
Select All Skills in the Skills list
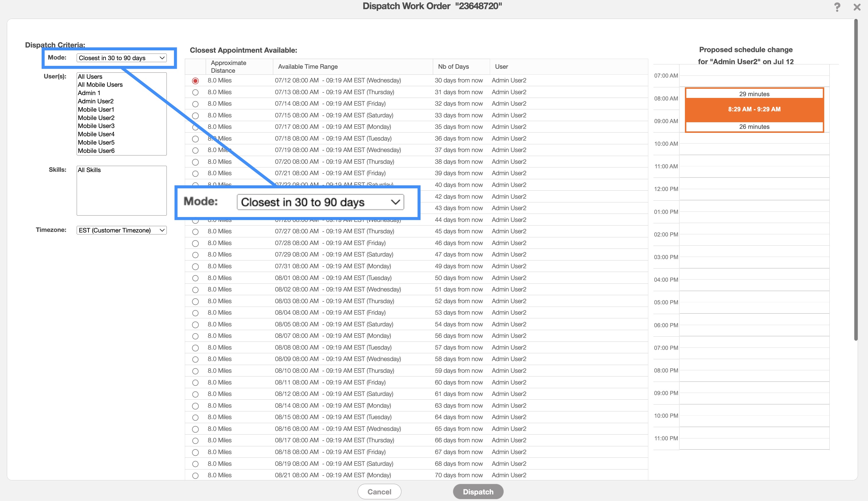[89, 170]
